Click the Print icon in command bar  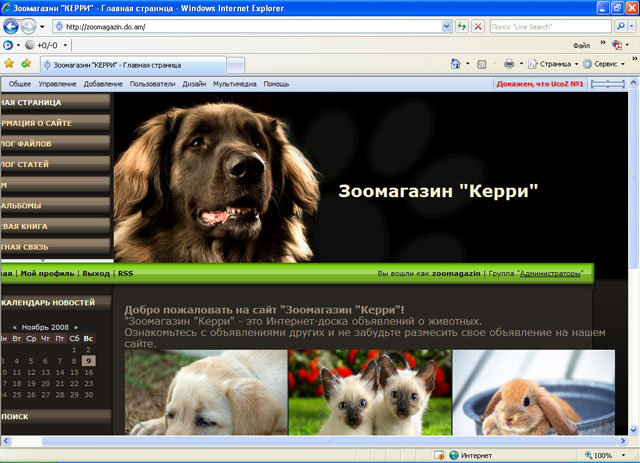point(509,63)
